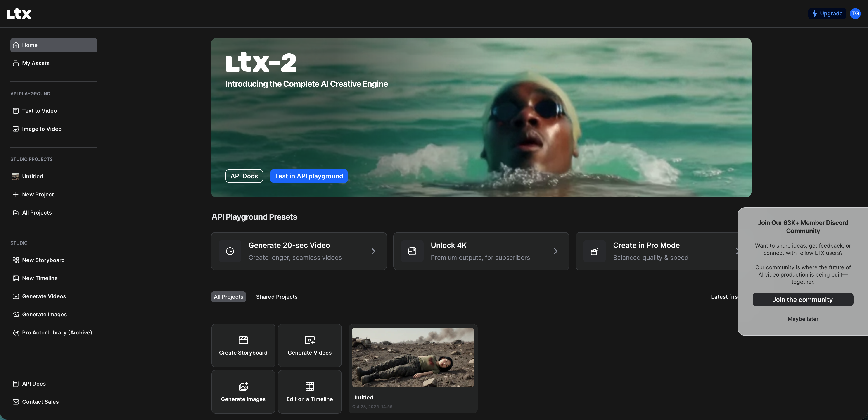Click Edit on a Timeline tile
Viewport: 868px width, 420px height.
pyautogui.click(x=309, y=392)
